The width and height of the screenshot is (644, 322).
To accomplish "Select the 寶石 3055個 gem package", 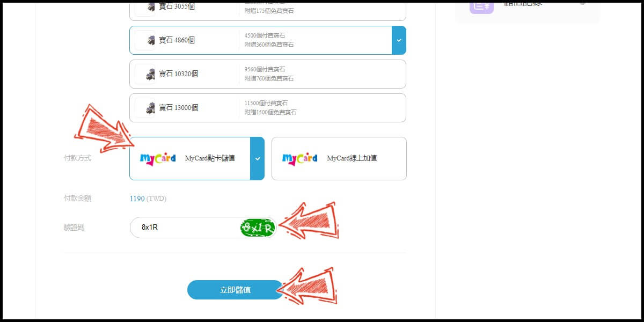I will 267,11.
